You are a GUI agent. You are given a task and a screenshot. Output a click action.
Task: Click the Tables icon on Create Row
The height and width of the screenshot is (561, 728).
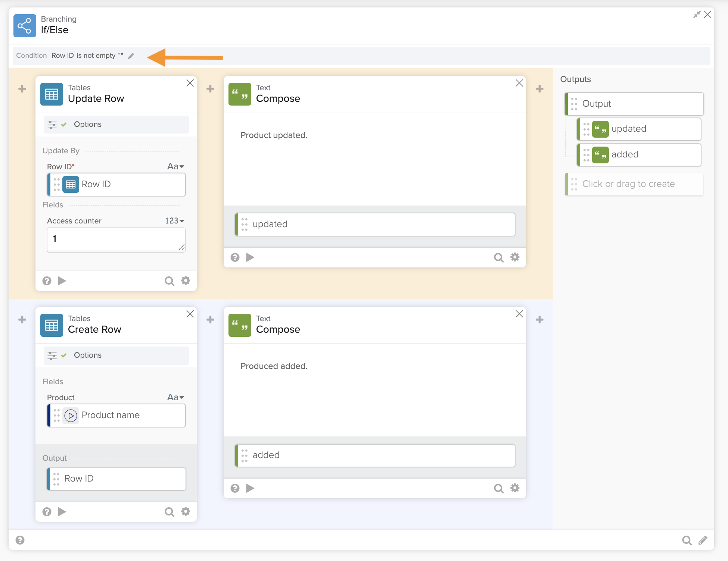coord(52,325)
